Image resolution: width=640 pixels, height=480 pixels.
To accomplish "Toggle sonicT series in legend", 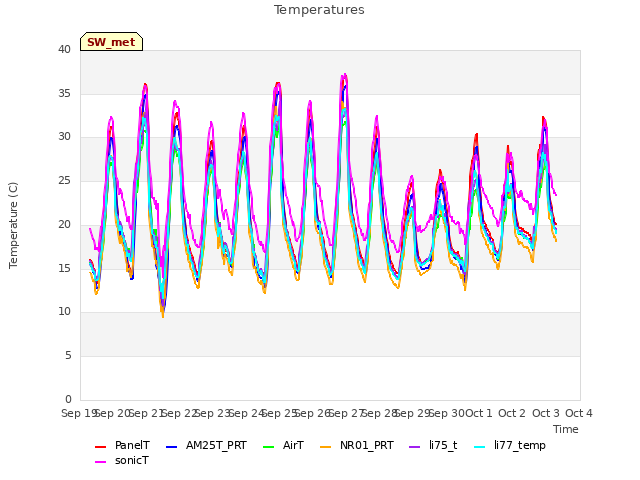I will (x=122, y=460).
